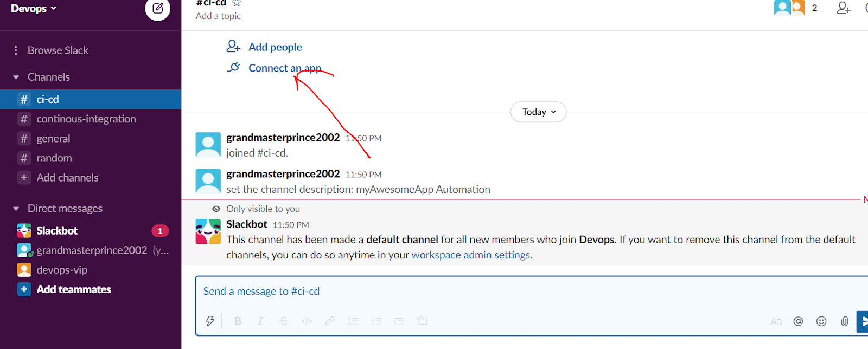Toggle ordered list formatting
The width and height of the screenshot is (868, 349).
[x=353, y=321]
